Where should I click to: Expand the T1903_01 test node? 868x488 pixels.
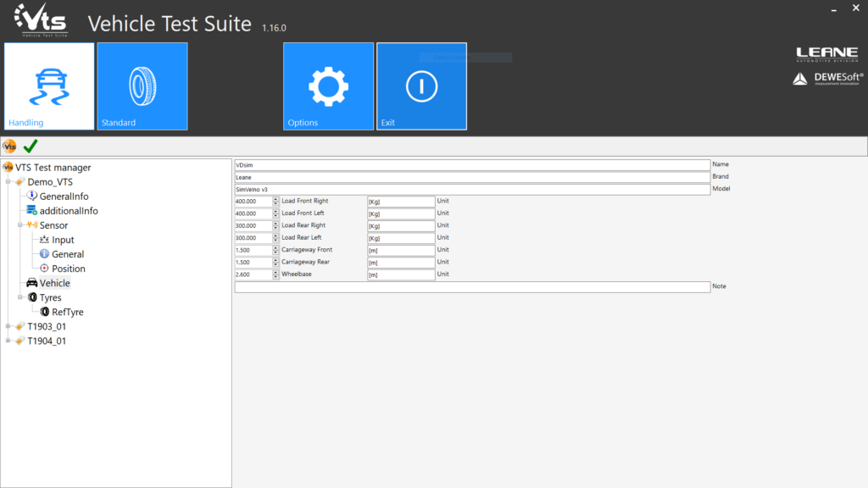tap(8, 326)
